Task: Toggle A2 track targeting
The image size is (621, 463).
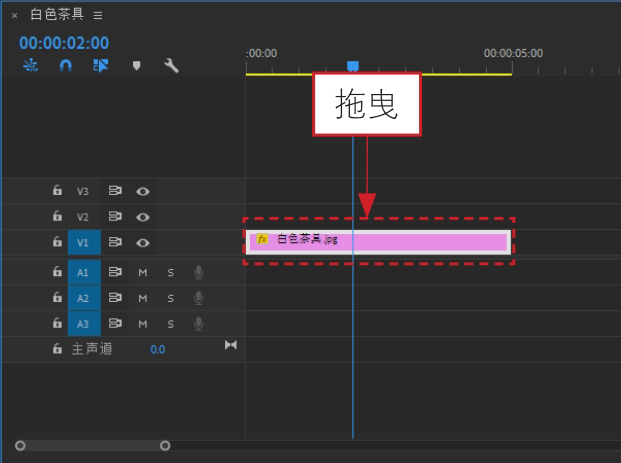Action: click(x=84, y=298)
